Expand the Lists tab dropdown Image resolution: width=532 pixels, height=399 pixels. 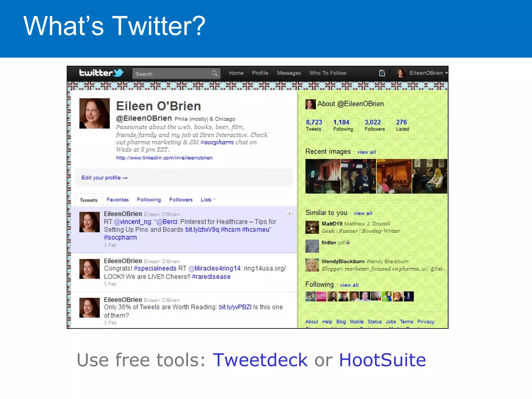(215, 199)
